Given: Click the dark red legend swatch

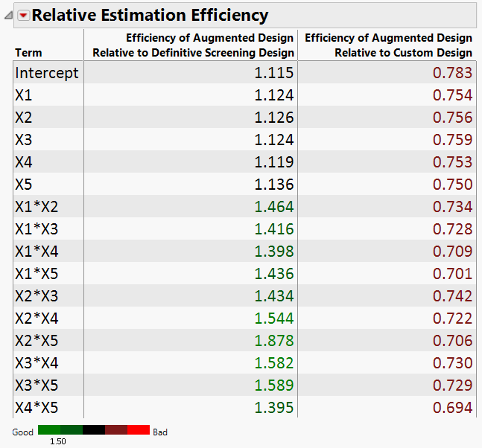Looking at the screenshot, I should point(116,430).
